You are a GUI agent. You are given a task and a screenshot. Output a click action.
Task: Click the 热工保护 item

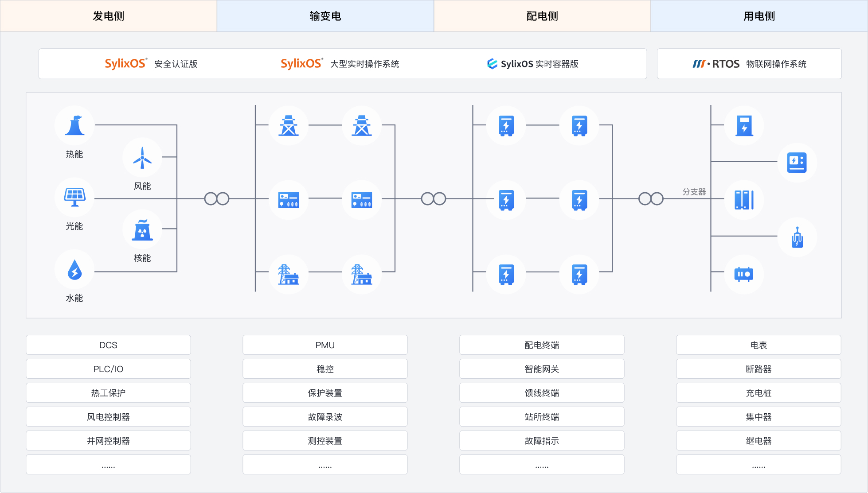click(108, 393)
